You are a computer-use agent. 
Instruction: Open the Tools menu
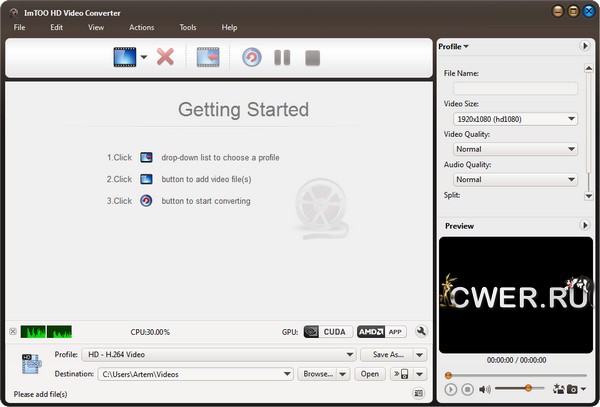[x=188, y=27]
